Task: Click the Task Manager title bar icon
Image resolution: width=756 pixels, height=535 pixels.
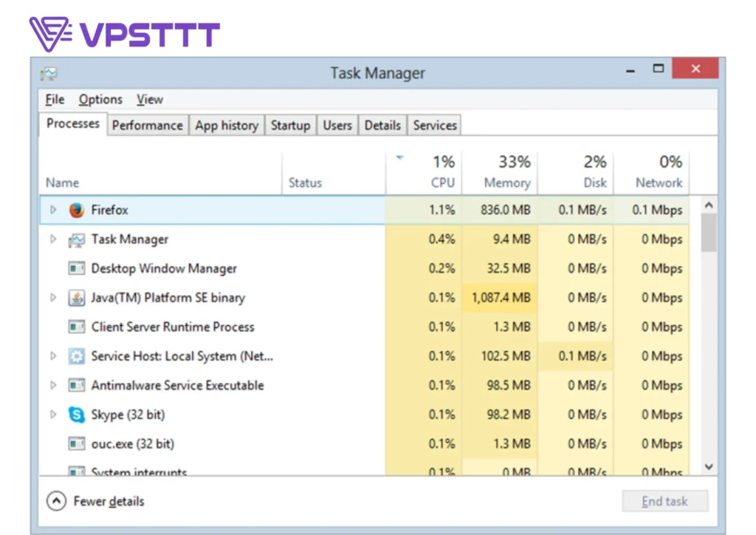Action: pyautogui.click(x=49, y=73)
